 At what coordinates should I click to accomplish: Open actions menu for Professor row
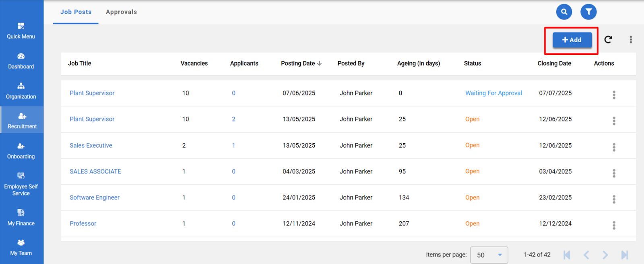click(x=614, y=225)
